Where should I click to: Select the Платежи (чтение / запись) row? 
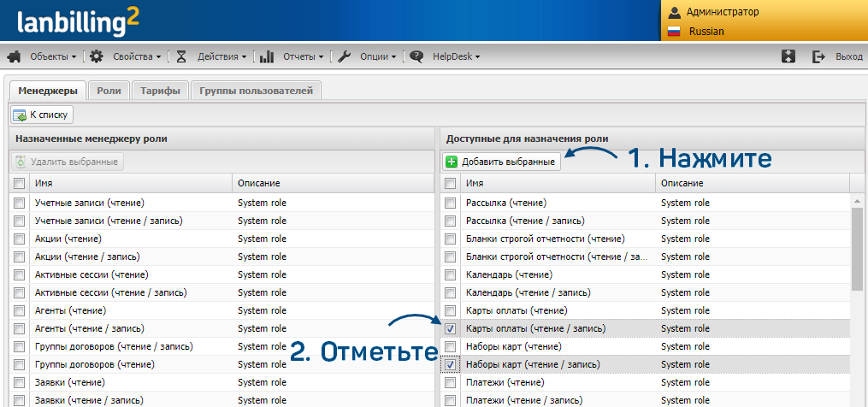click(x=646, y=400)
